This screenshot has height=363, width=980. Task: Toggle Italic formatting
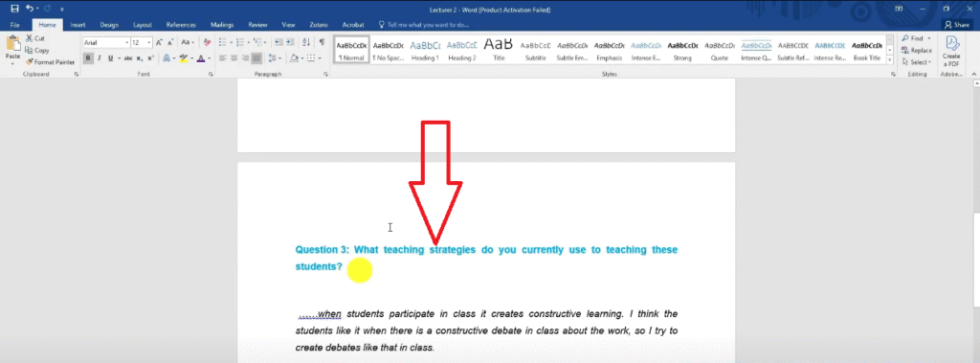100,58
